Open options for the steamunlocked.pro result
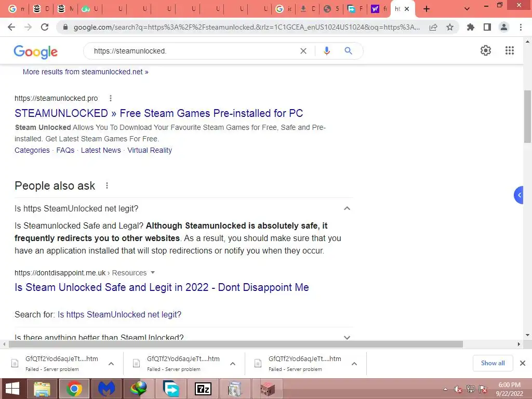The height and width of the screenshot is (399, 532). point(110,98)
